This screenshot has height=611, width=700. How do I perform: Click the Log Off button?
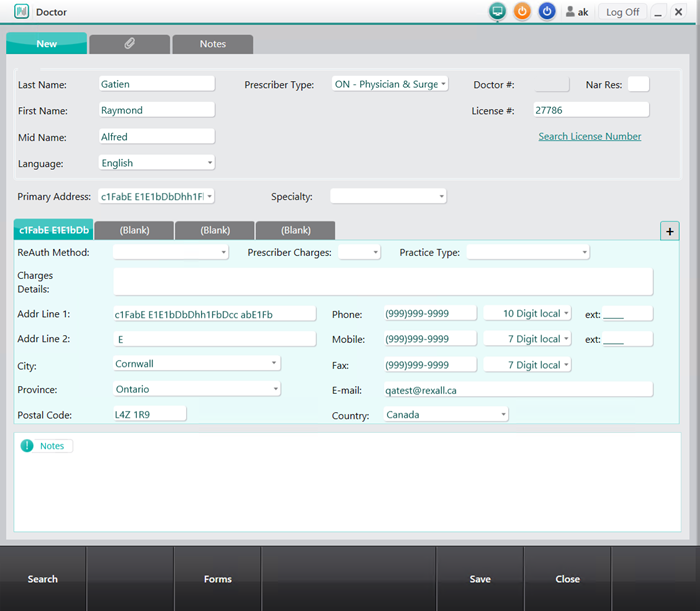(622, 12)
